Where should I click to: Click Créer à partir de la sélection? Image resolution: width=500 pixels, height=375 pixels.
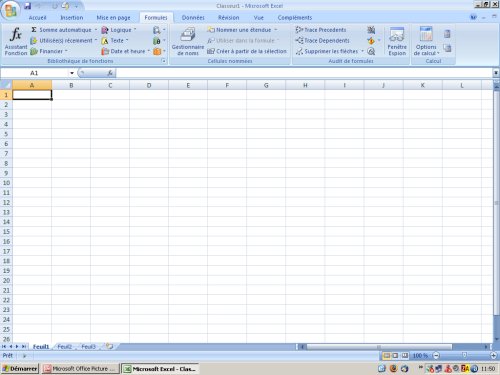[247, 51]
